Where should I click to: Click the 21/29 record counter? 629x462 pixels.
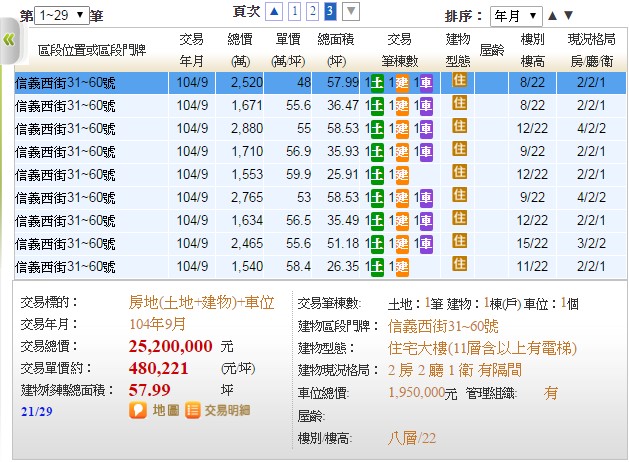tap(37, 411)
